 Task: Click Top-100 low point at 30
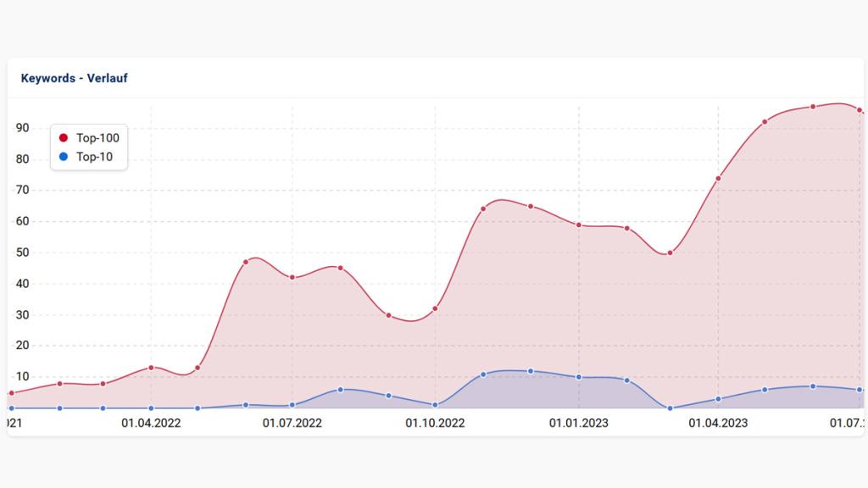(388, 315)
